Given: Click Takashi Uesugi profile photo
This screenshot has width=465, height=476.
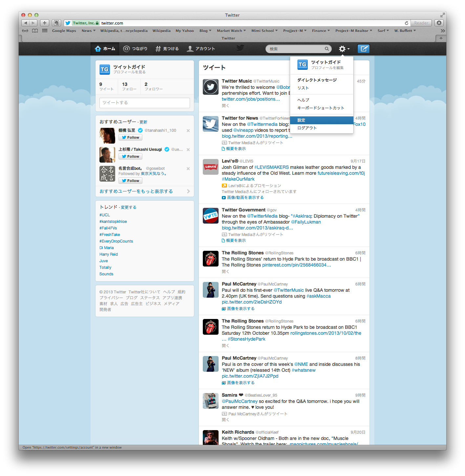Looking at the screenshot, I should point(107,155).
